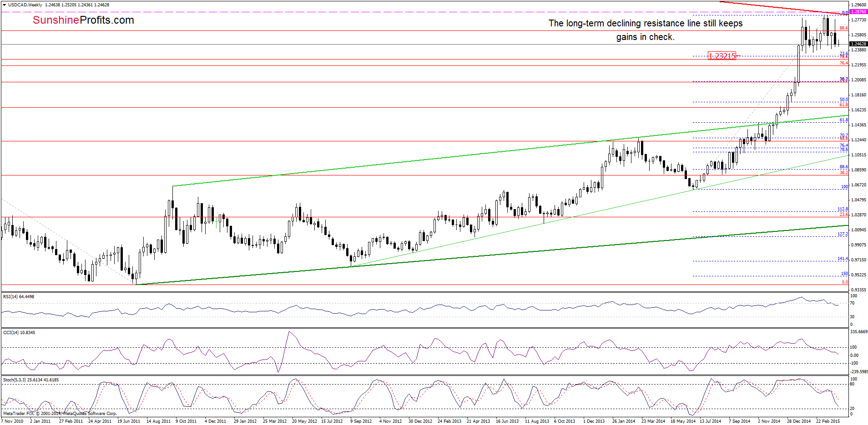This screenshot has width=868, height=425.
Task: Click the 1.27730 price axis value
Action: tap(858, 20)
